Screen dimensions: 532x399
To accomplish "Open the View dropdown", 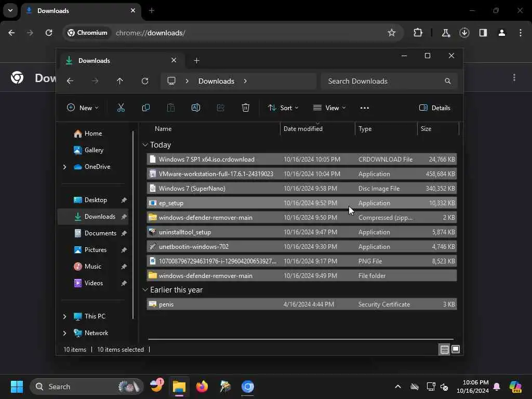I will (x=329, y=108).
